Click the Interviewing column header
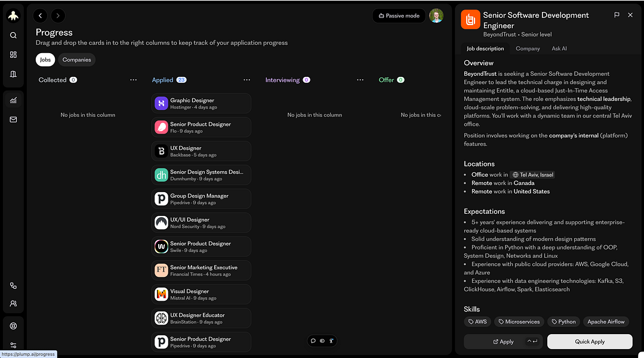Viewport: 644px width, 358px height. 288,79
